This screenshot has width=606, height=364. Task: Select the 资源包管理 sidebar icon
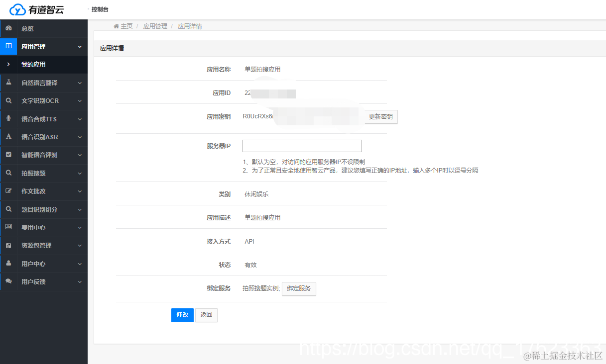[8, 246]
